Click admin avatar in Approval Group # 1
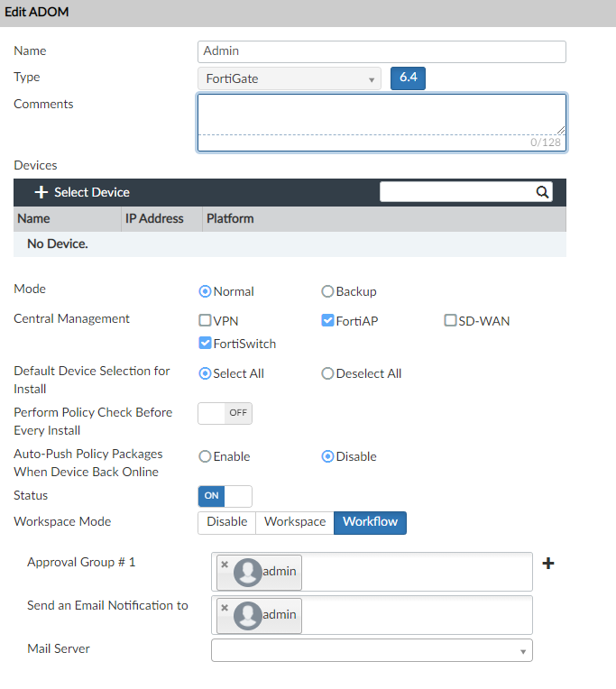This screenshot has height=689, width=616. pos(248,573)
